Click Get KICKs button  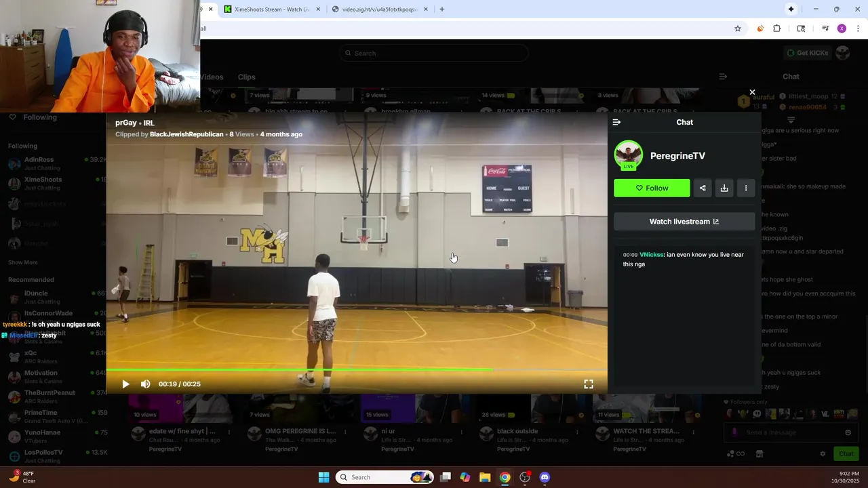[x=807, y=53]
